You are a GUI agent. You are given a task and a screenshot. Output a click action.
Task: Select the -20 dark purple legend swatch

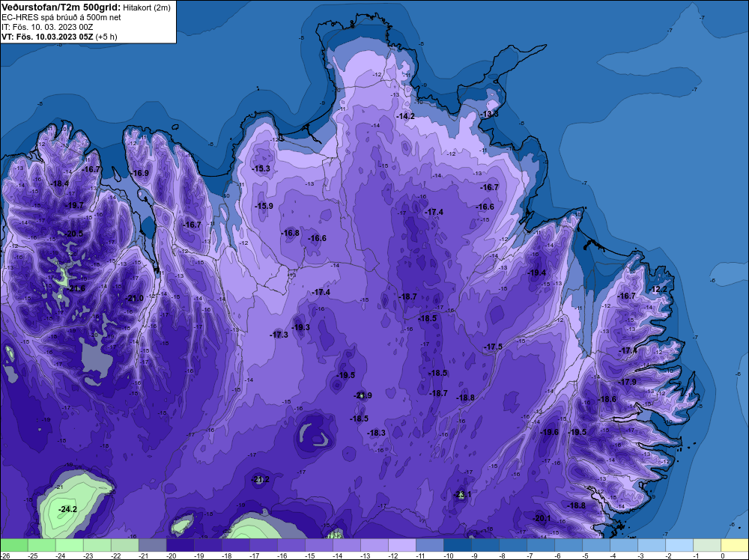coord(181,545)
